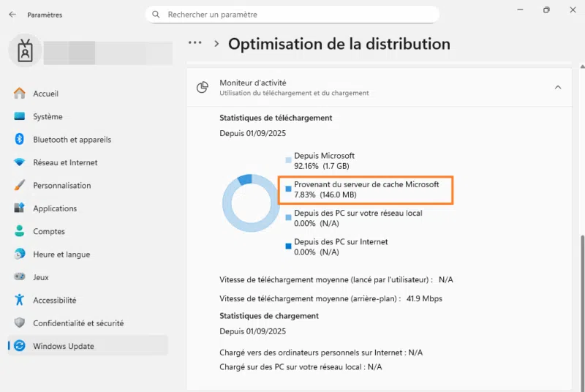The image size is (585, 392).
Task: Click the Rechercher un paramètre search field
Action: point(292,15)
